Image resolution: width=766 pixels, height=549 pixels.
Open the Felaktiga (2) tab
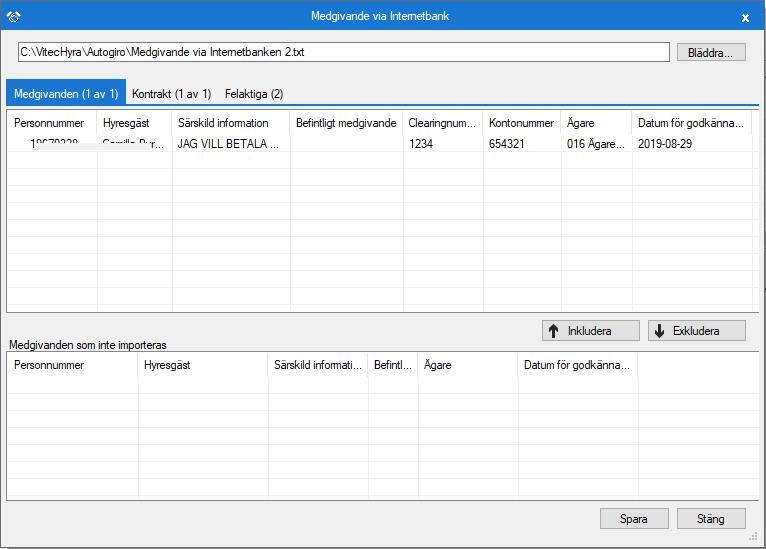coord(254,93)
